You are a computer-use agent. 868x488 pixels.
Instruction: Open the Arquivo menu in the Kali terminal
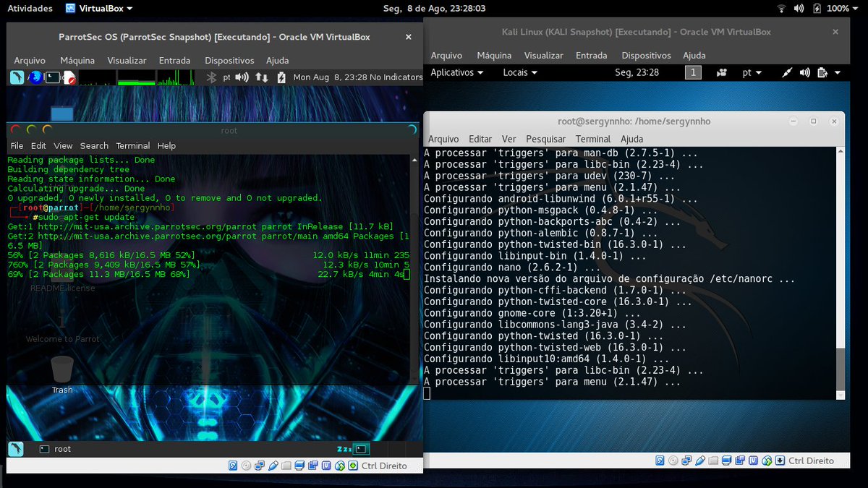(443, 139)
